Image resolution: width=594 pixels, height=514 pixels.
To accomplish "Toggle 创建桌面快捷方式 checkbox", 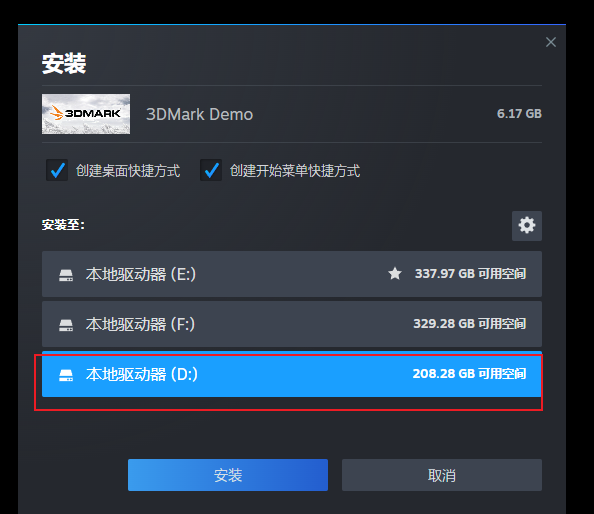I will click(x=57, y=170).
